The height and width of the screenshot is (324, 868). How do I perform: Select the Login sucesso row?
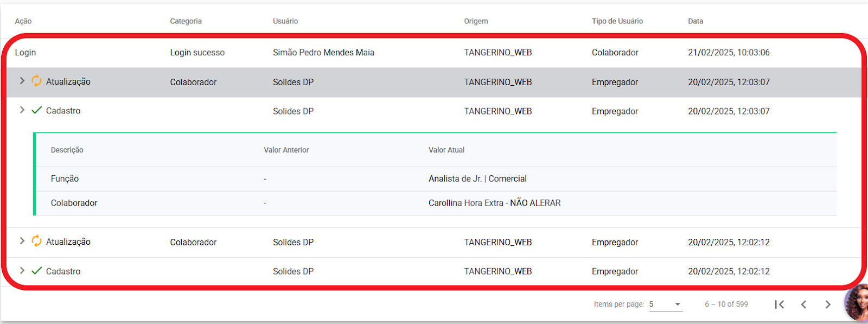(434, 53)
